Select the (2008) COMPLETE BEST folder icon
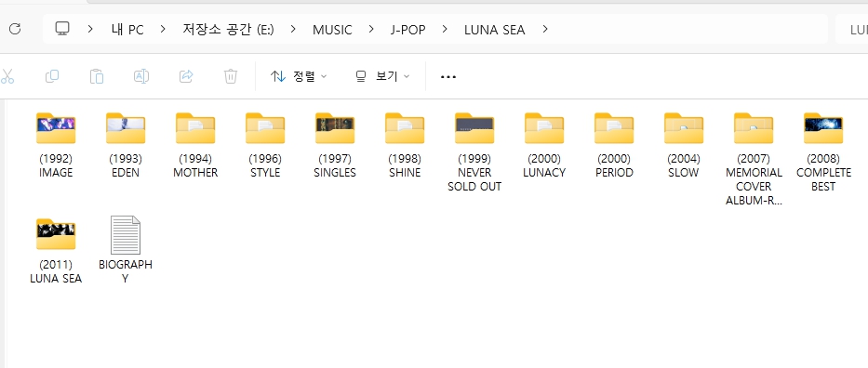The height and width of the screenshot is (368, 868). [823, 128]
